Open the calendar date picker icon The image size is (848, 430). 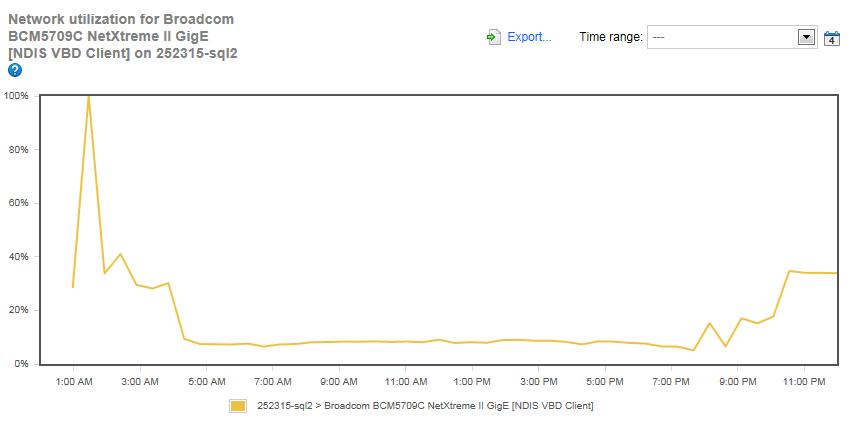pos(831,38)
